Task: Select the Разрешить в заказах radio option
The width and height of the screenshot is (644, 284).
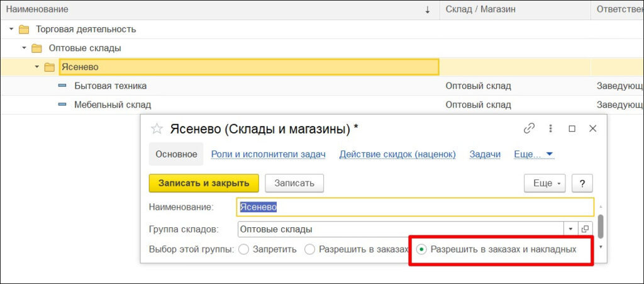Action: tap(309, 249)
